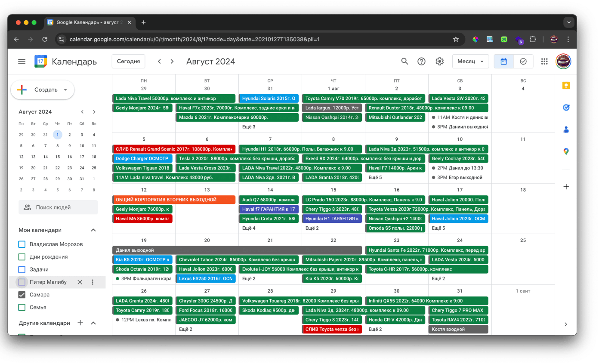Viewport: 599px width, 364px height.
Task: Open calendar search
Action: pyautogui.click(x=404, y=62)
